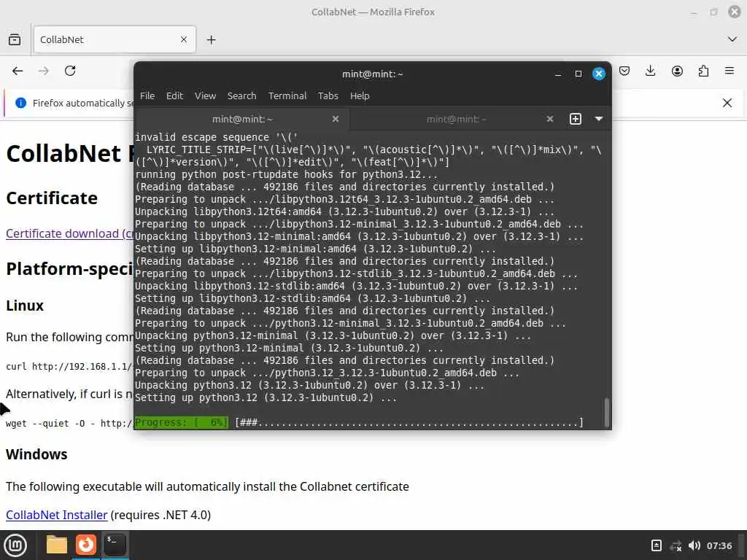Click the Linux heading on page
This screenshot has width=747, height=560.
pos(25,306)
